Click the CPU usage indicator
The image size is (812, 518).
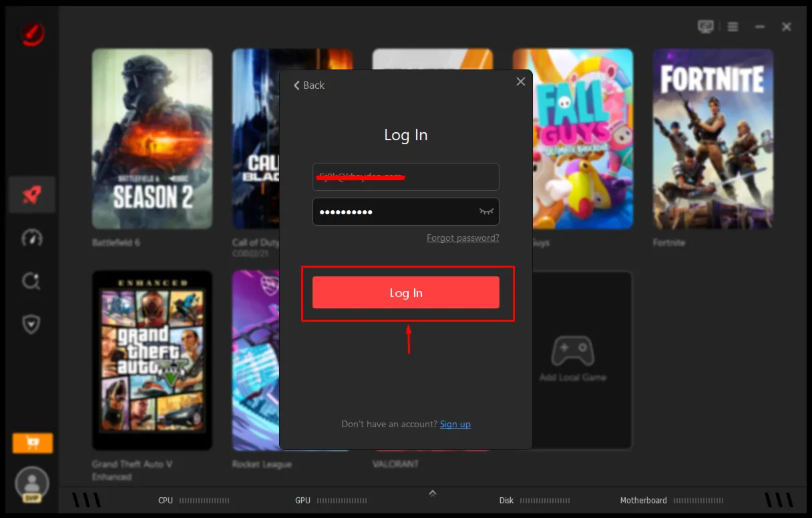pyautogui.click(x=194, y=500)
